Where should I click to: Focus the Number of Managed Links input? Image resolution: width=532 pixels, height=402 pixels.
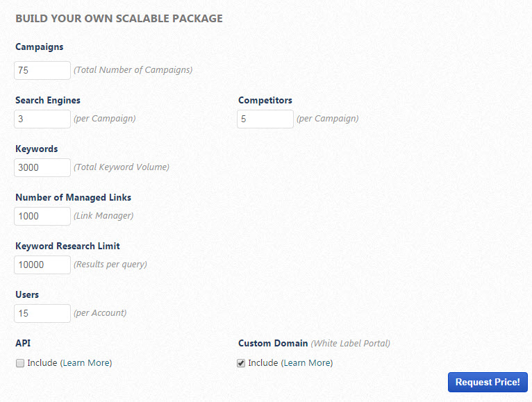point(42,216)
